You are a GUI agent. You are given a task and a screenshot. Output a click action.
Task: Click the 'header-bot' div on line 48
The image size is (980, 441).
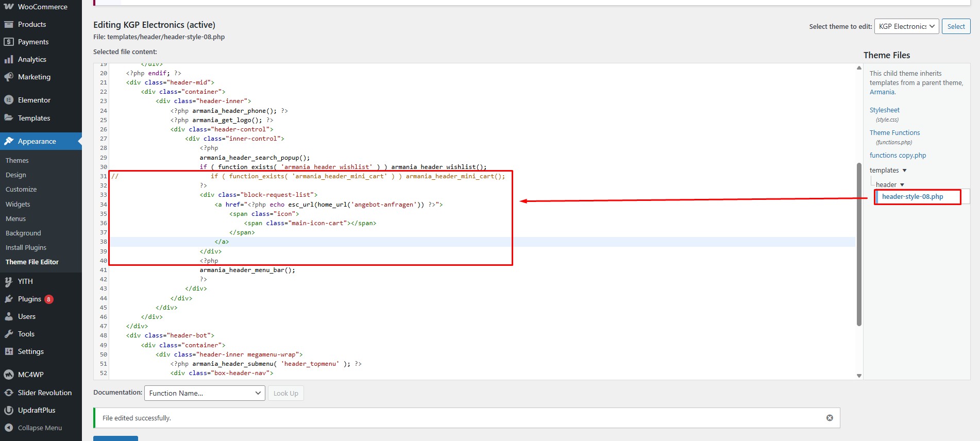(170, 335)
